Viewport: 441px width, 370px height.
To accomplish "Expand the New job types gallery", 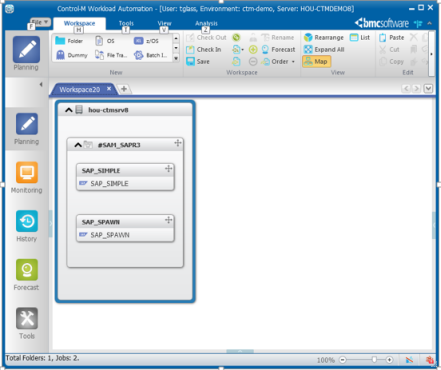I will [x=176, y=58].
